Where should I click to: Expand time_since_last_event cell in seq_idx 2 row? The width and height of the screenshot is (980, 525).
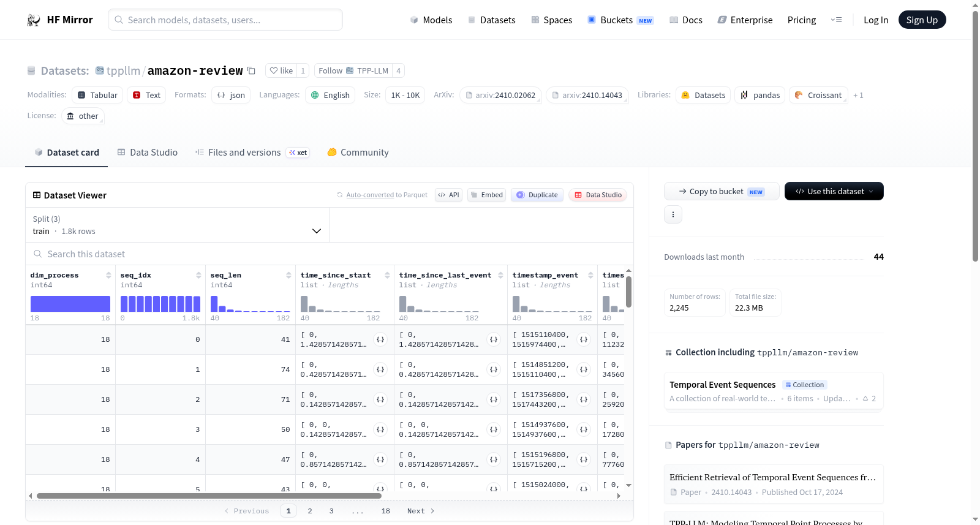(493, 399)
